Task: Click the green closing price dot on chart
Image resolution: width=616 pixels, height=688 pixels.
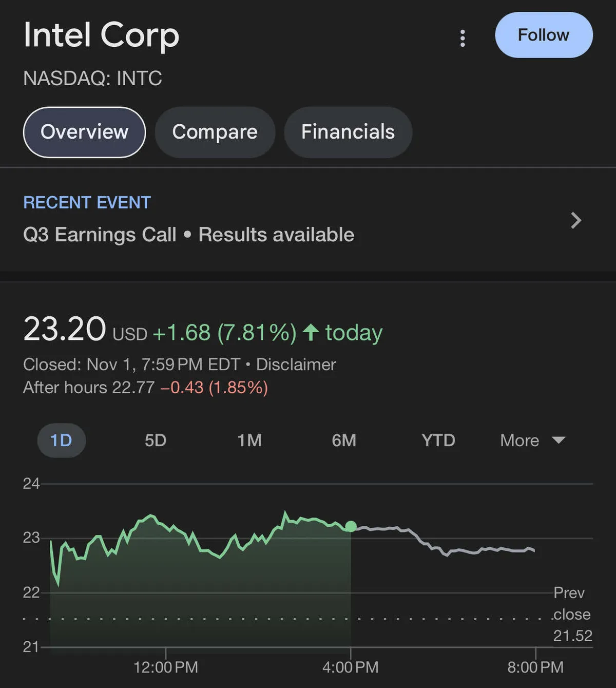Action: 351,526
